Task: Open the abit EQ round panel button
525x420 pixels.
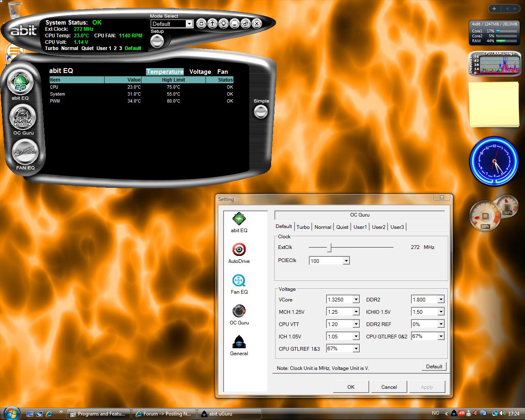Action: pyautogui.click(x=21, y=83)
